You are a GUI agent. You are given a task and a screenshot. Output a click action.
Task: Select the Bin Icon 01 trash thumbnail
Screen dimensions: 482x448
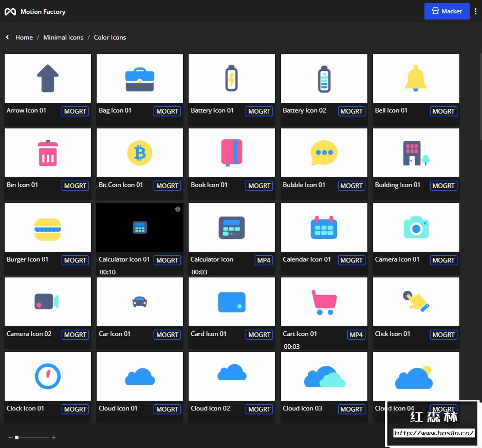pyautogui.click(x=48, y=153)
